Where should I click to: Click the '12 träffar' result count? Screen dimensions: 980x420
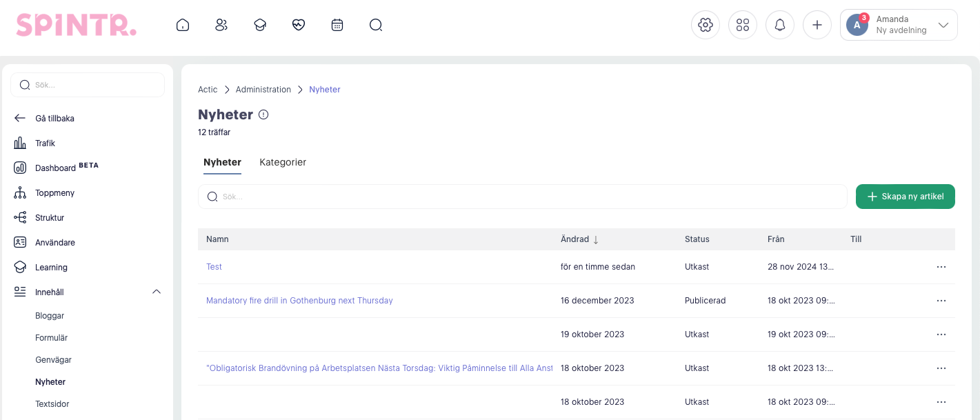[x=214, y=132]
